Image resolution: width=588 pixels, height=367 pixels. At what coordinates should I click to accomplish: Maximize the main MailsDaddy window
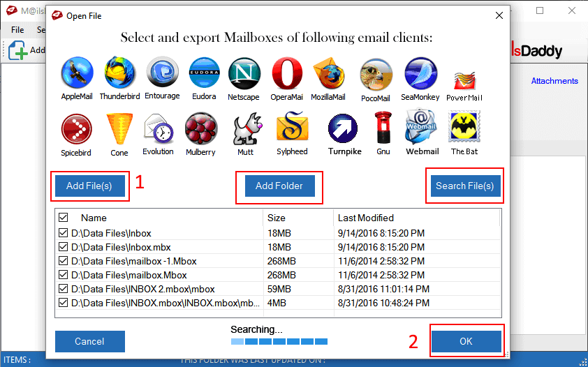(x=540, y=10)
